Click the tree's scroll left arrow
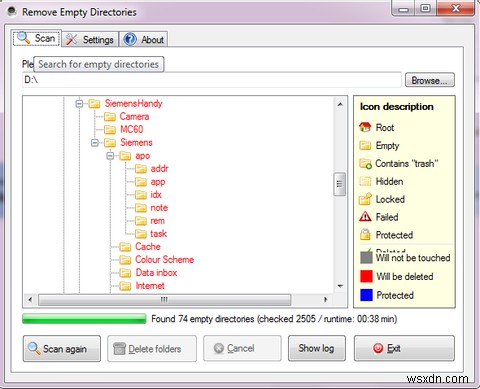 coord(30,300)
